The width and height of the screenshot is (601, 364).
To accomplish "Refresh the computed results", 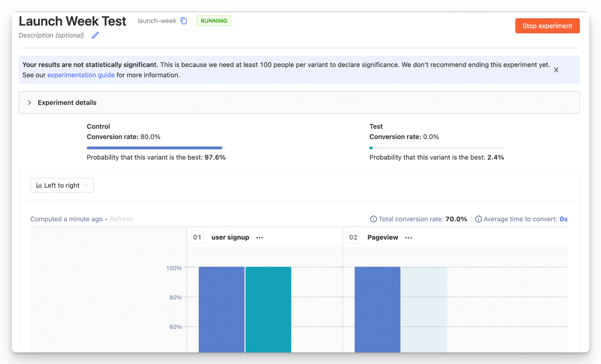I will 121,220.
